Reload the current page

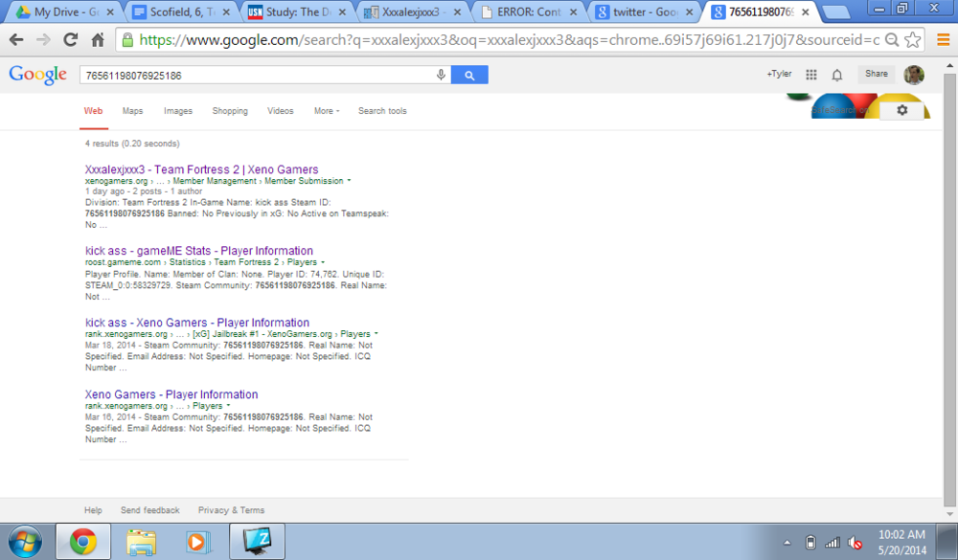70,40
